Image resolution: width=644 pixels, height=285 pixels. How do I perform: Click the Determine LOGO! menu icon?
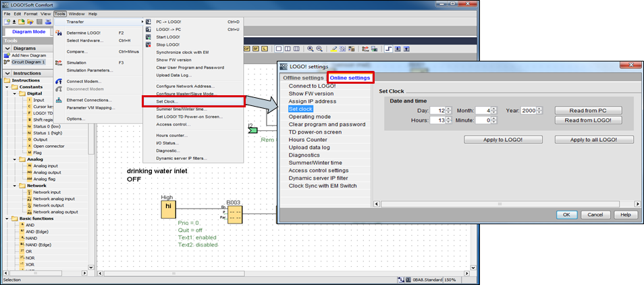click(x=59, y=33)
